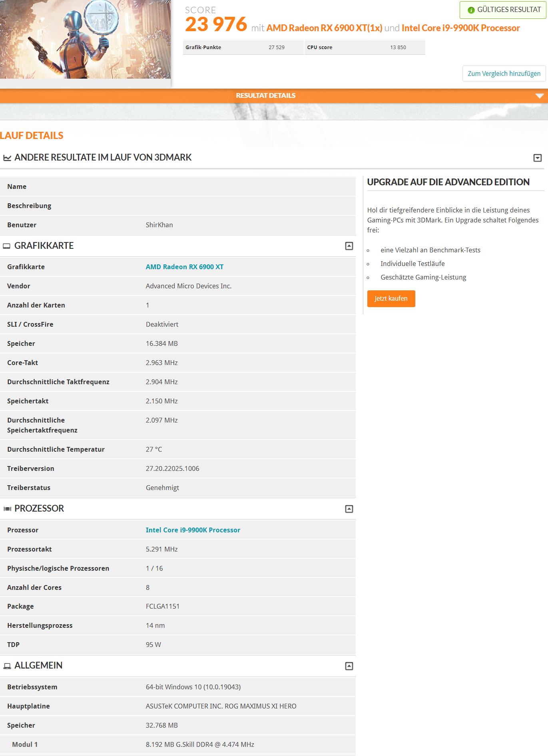Click Speichertakt value 2.150 MHz
548x756 pixels.
point(162,401)
